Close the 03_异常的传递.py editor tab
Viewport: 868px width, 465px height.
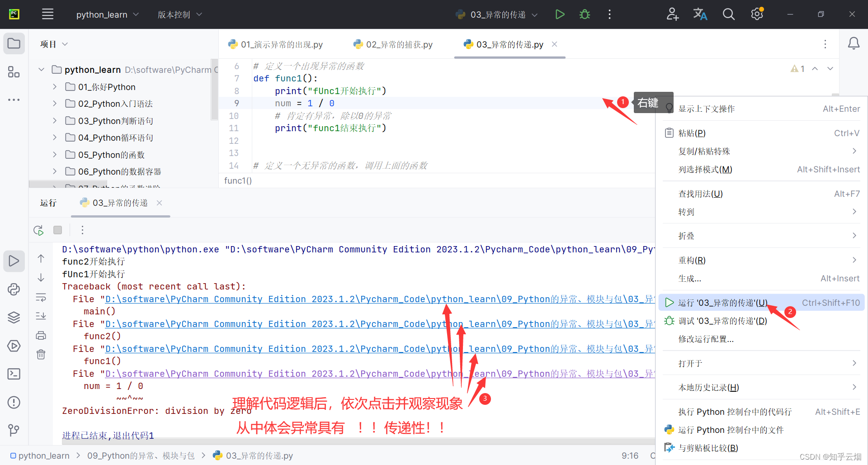click(x=555, y=44)
